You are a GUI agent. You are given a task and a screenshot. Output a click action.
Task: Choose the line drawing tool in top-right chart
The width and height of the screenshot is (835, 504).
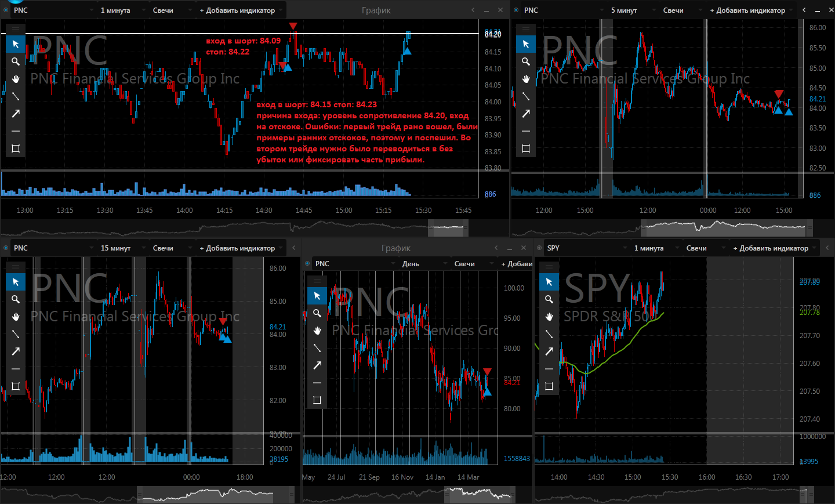click(526, 96)
